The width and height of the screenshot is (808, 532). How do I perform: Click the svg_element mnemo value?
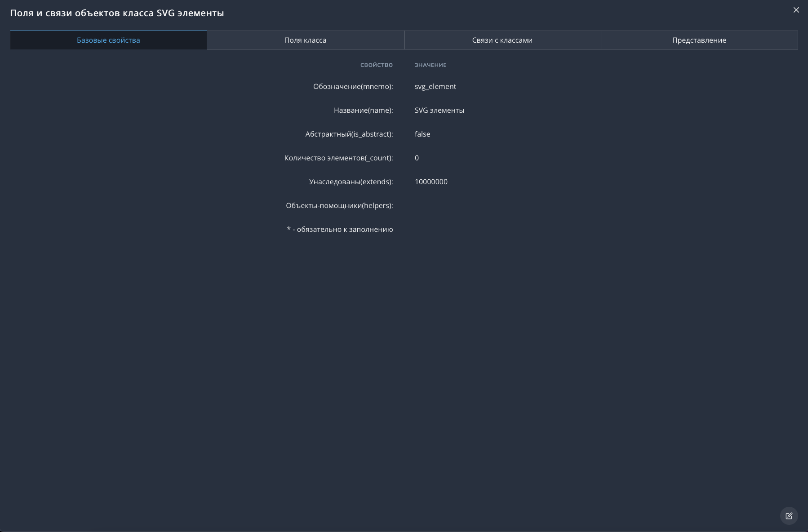pos(435,86)
